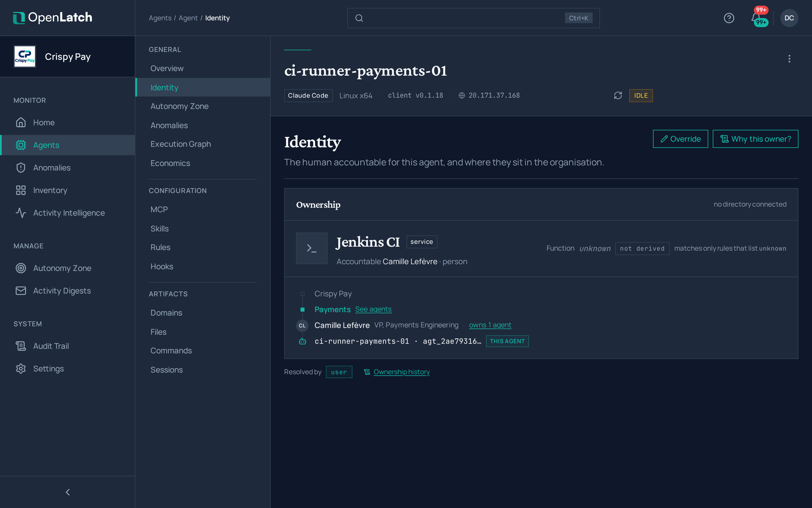Open the Economics tab
This screenshot has width=812, height=508.
tap(203, 163)
